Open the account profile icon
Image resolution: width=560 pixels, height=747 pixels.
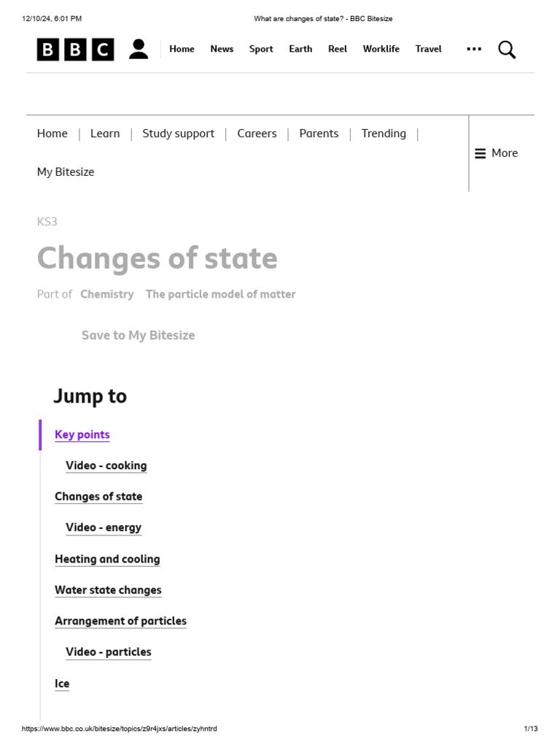[138, 50]
